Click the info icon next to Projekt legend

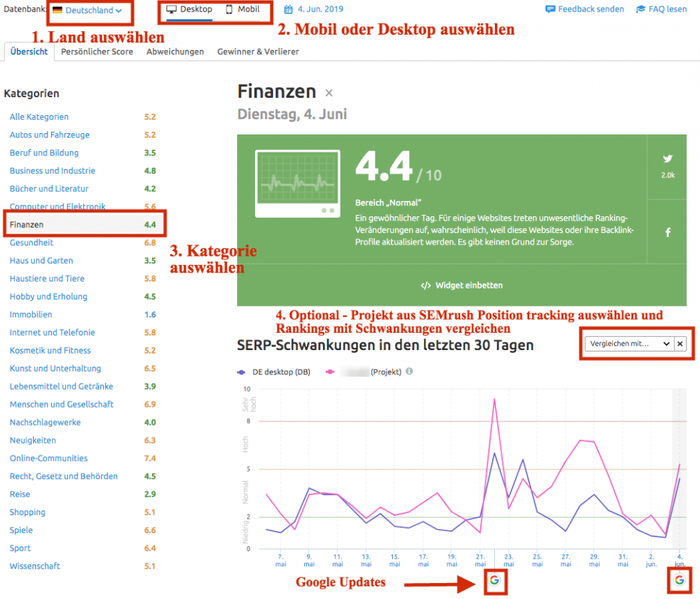click(409, 371)
